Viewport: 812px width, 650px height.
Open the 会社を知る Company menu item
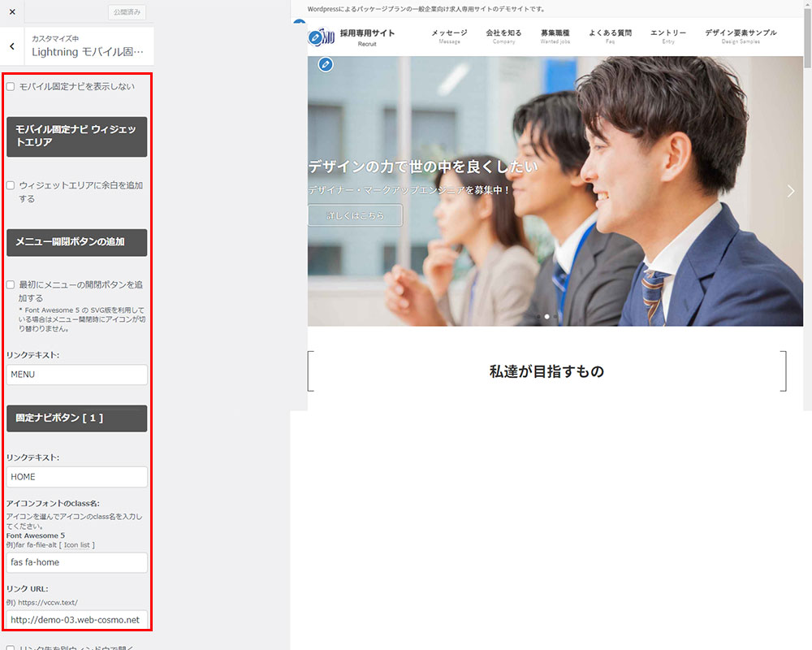(503, 36)
